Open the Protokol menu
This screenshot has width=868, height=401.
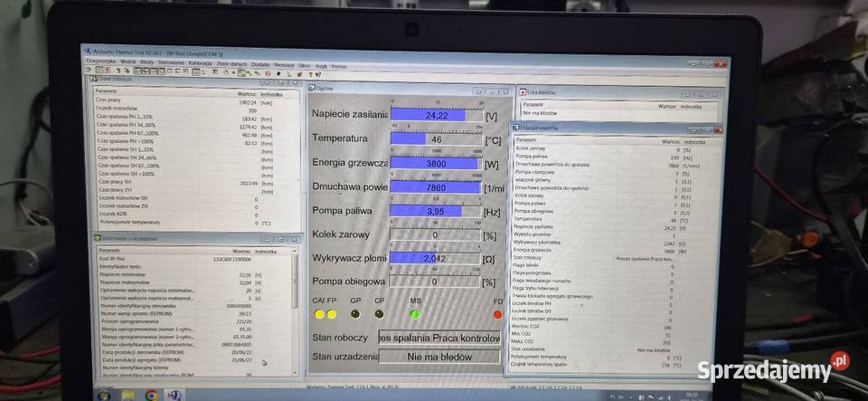click(x=284, y=65)
